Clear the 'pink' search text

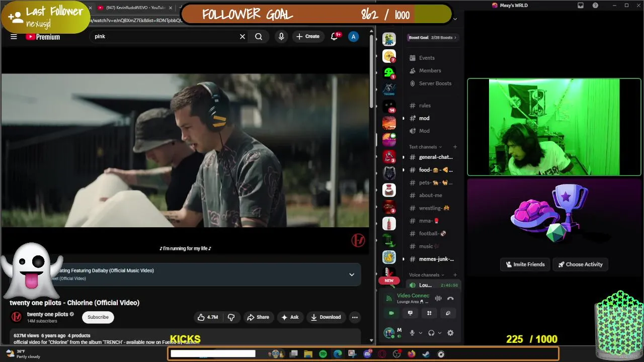pos(242,36)
